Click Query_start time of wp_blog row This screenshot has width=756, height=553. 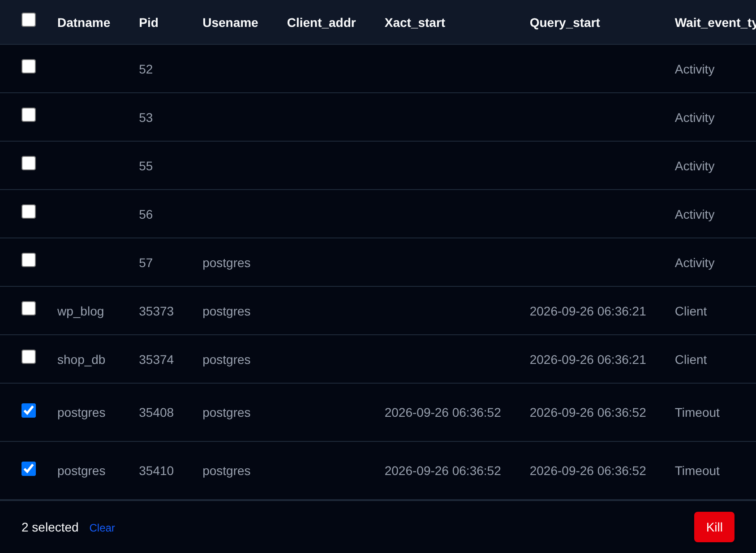[x=588, y=311]
